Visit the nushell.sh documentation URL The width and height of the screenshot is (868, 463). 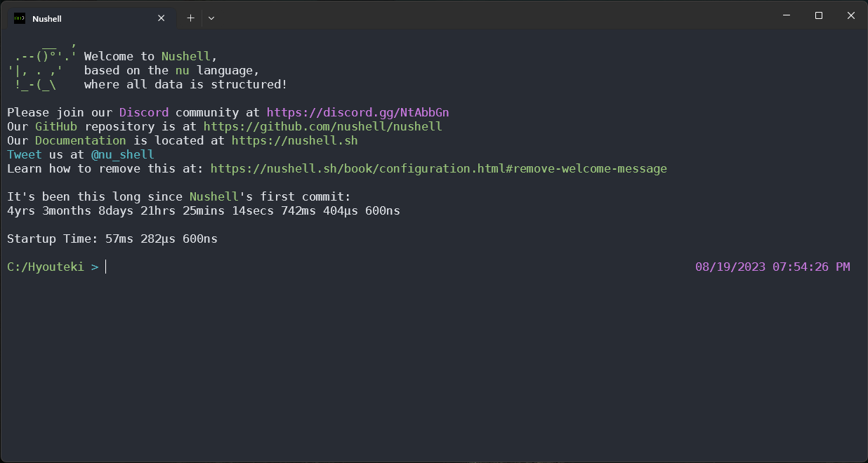coord(294,140)
